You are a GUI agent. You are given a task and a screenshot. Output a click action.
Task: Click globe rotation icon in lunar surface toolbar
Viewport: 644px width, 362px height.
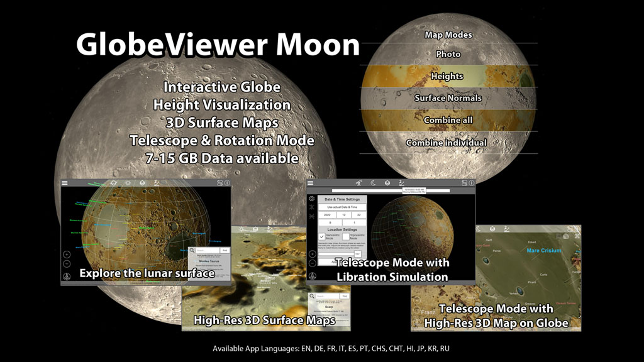(x=113, y=183)
